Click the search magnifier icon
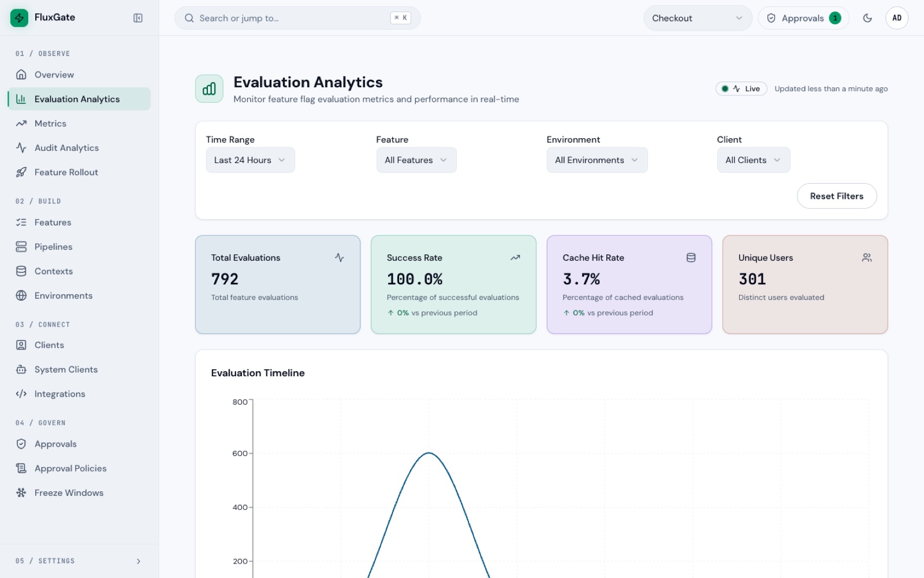The width and height of the screenshot is (924, 578). pyautogui.click(x=189, y=18)
